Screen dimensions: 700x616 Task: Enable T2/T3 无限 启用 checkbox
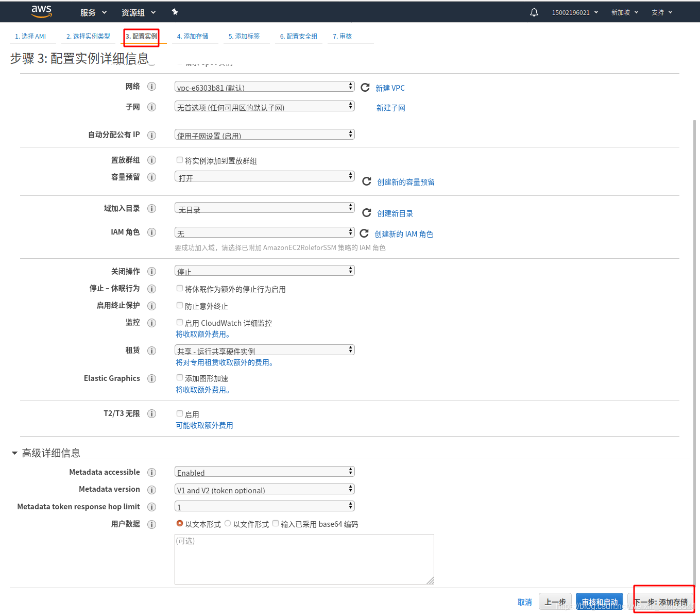click(180, 413)
